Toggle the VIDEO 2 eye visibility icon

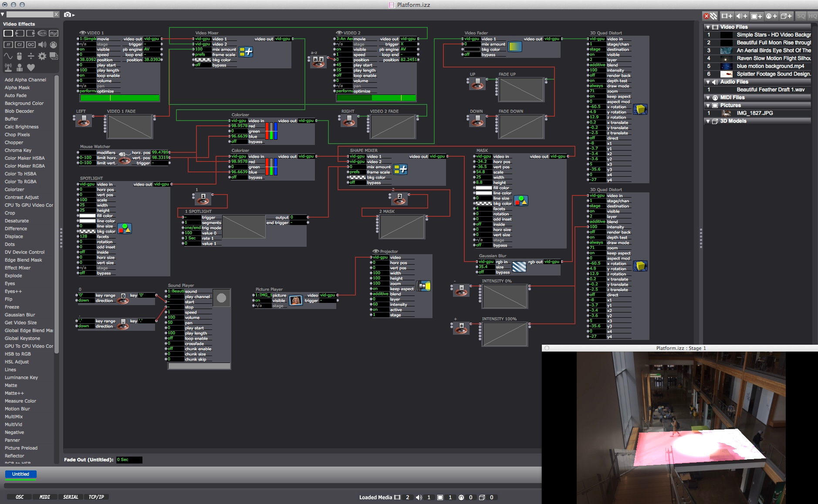pyautogui.click(x=339, y=33)
